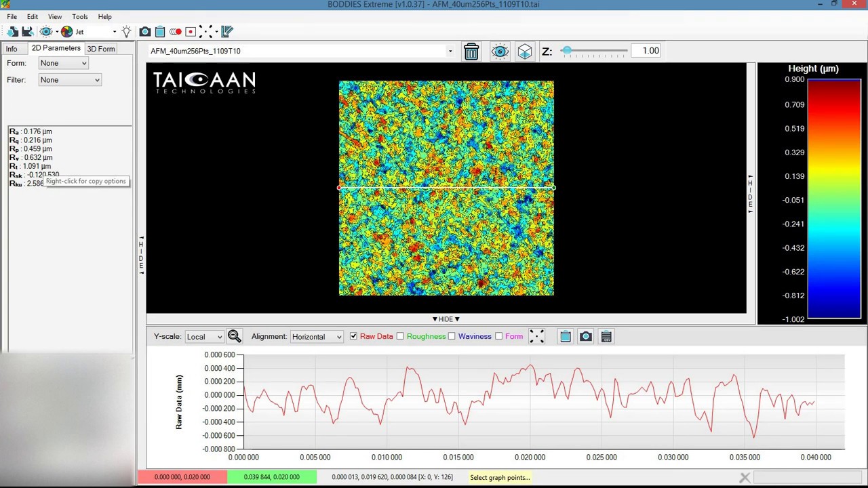Open the Form dropdown set to None

coord(64,63)
